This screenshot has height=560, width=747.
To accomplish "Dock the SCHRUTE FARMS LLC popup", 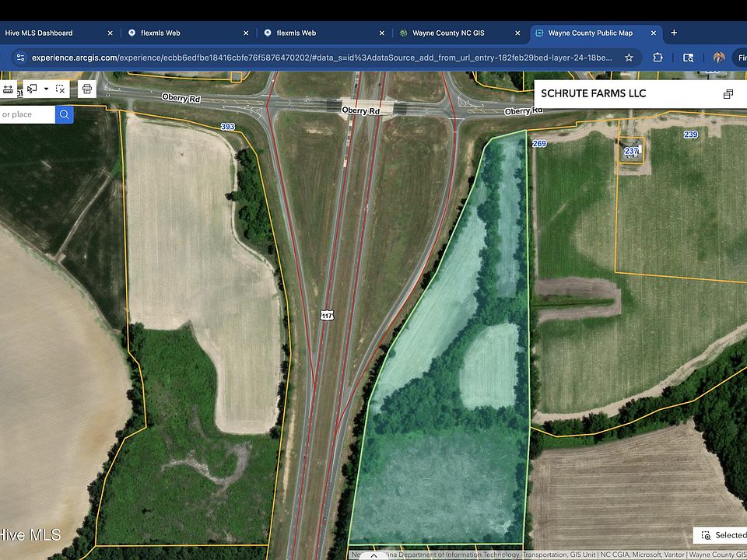I will [x=728, y=94].
